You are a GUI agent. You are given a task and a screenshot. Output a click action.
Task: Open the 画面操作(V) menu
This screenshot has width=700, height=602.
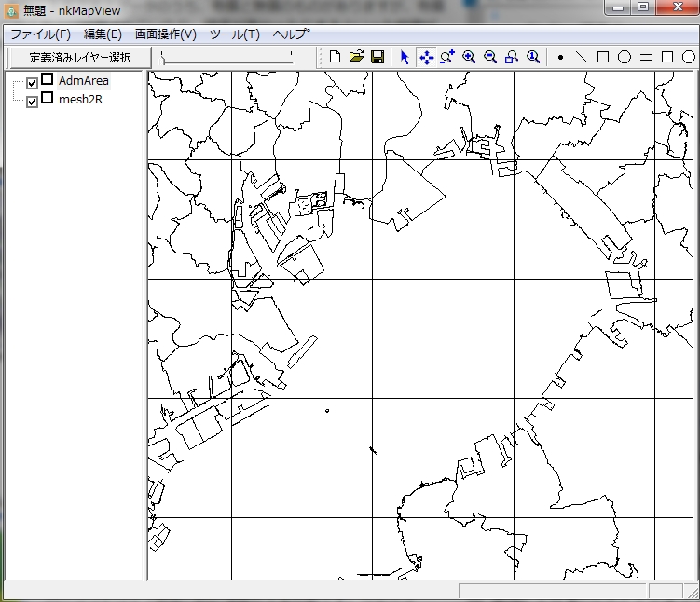click(166, 34)
